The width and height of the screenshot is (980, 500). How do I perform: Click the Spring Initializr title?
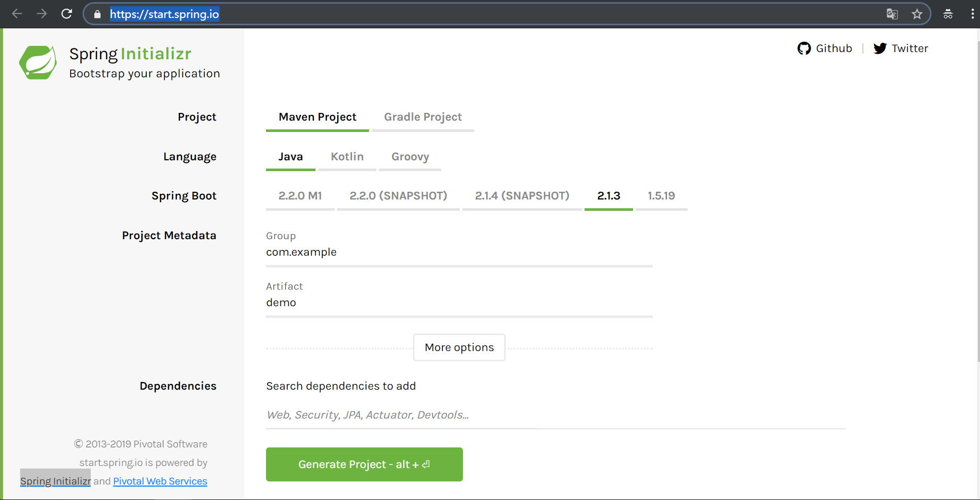(x=130, y=54)
